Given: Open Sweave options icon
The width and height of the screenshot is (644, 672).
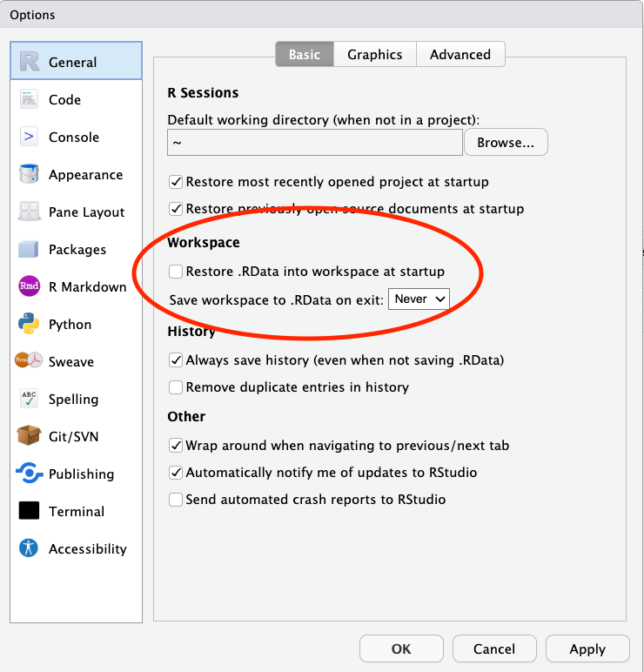Looking at the screenshot, I should pyautogui.click(x=29, y=361).
